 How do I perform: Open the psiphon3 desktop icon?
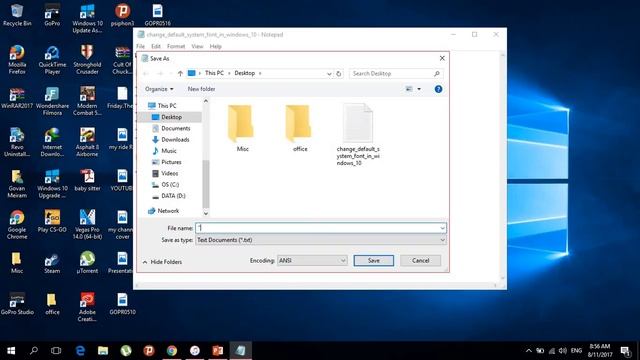point(122,15)
